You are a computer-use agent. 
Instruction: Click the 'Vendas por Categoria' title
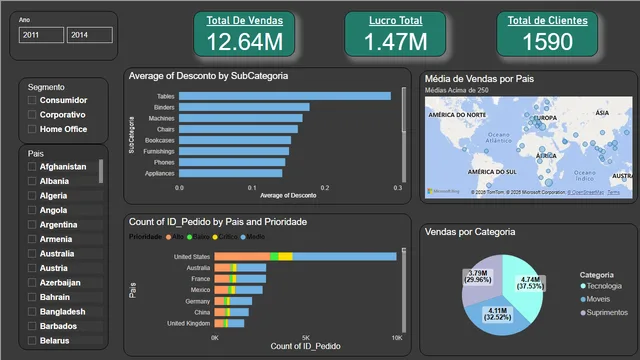(x=470, y=232)
